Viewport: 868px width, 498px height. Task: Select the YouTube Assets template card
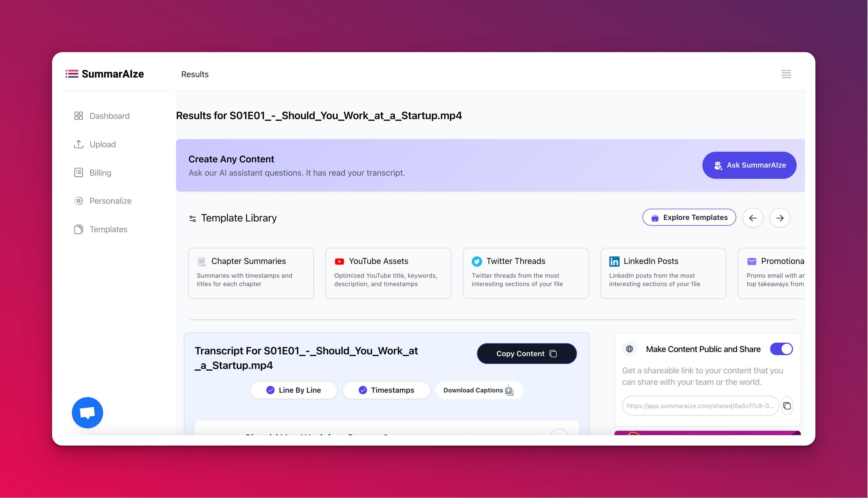click(x=388, y=273)
